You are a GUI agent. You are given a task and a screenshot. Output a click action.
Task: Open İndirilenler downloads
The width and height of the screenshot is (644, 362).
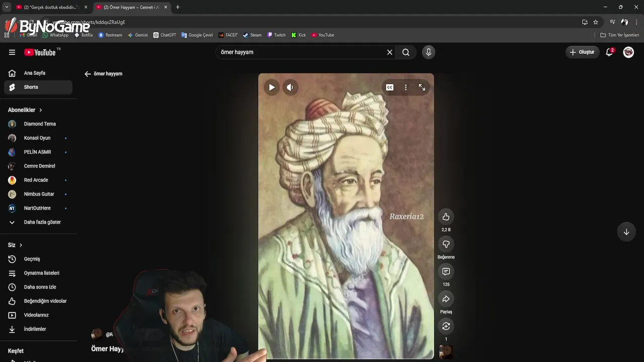38,329
